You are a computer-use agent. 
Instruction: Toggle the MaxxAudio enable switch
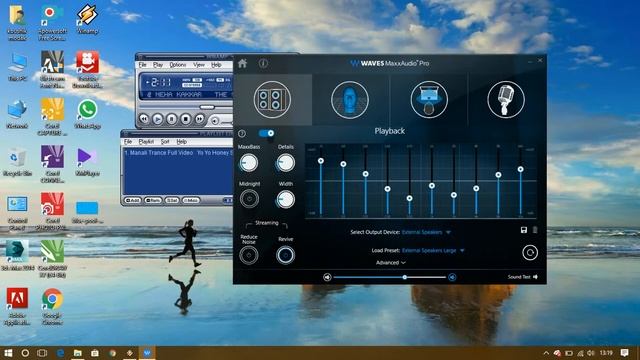pos(267,133)
